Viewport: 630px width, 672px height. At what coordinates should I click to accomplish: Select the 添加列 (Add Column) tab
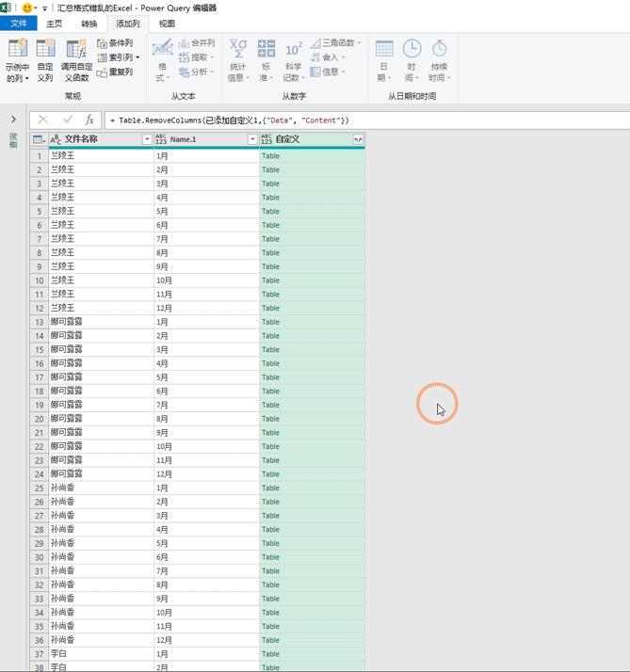[128, 24]
